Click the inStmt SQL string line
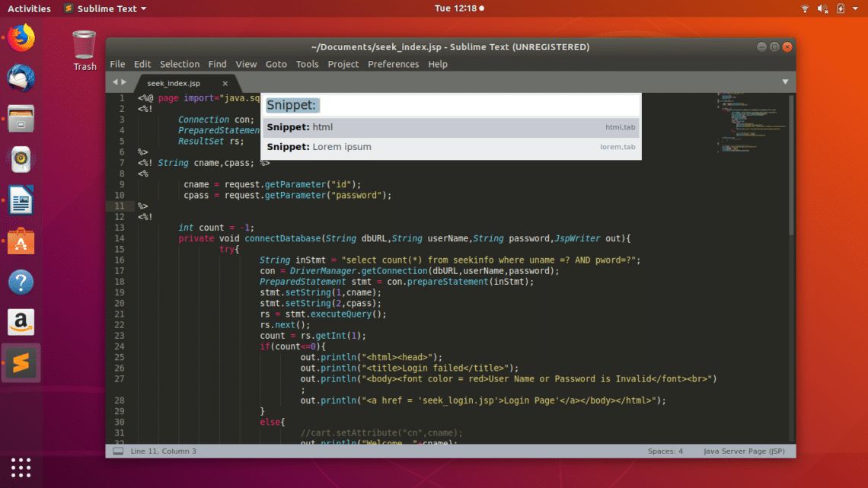The image size is (868, 488). click(450, 260)
